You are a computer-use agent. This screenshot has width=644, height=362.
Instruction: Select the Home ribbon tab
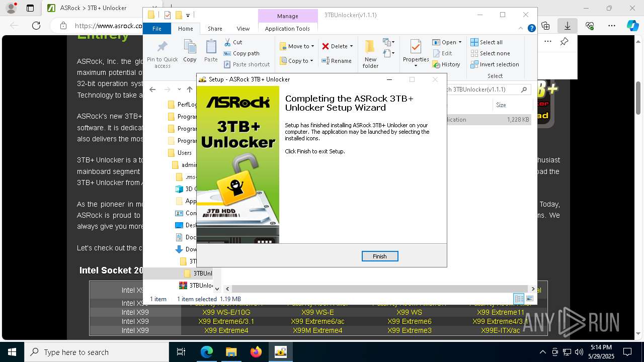tap(185, 29)
